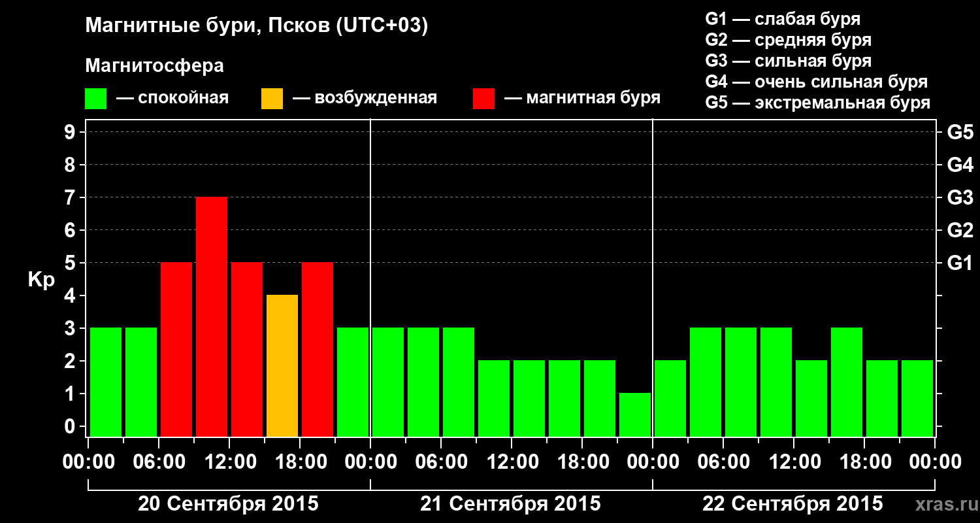
Task: Click the orange 'возбужденная' legend swatch
Action: pos(272,99)
